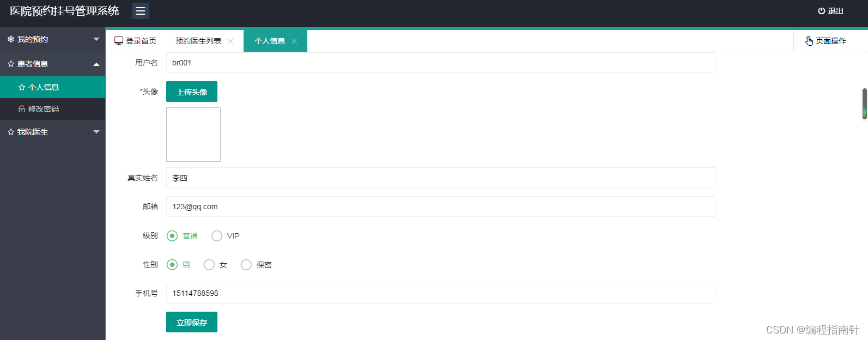Click the 上传头像 button
This screenshot has width=868, height=340.
[x=192, y=92]
